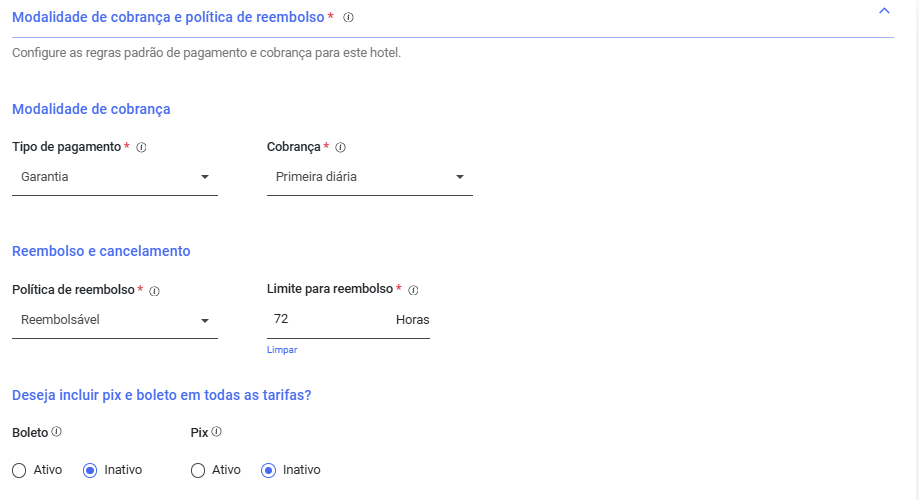
Task: Click the 72 hours input field
Action: coord(348,319)
